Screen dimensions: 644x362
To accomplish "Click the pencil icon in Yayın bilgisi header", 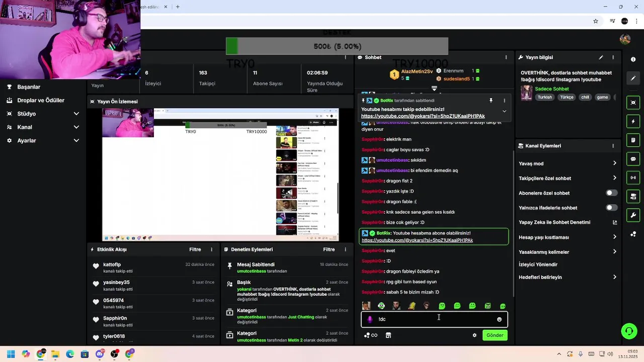I will [601, 57].
